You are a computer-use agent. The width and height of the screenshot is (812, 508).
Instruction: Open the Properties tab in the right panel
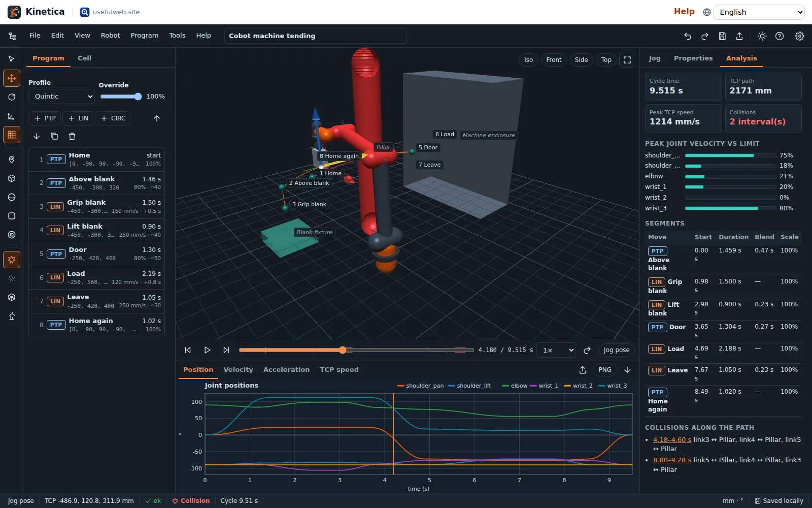pyautogui.click(x=693, y=58)
